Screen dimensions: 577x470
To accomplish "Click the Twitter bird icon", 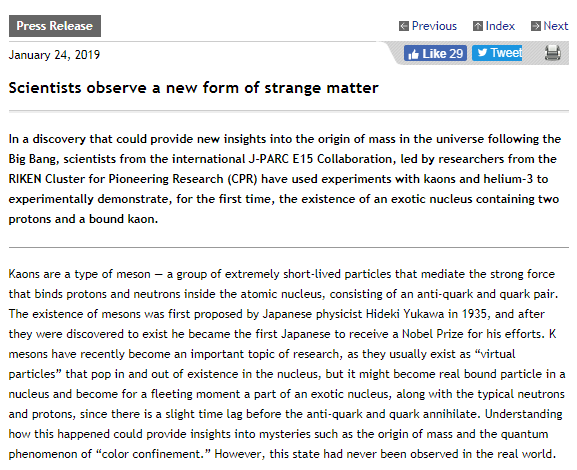I will pos(482,53).
